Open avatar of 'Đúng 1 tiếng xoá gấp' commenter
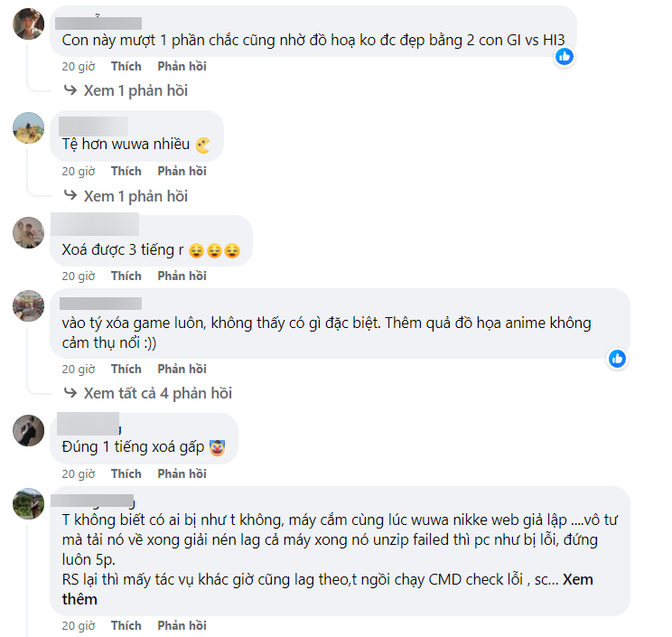The height and width of the screenshot is (637, 672). tap(28, 430)
